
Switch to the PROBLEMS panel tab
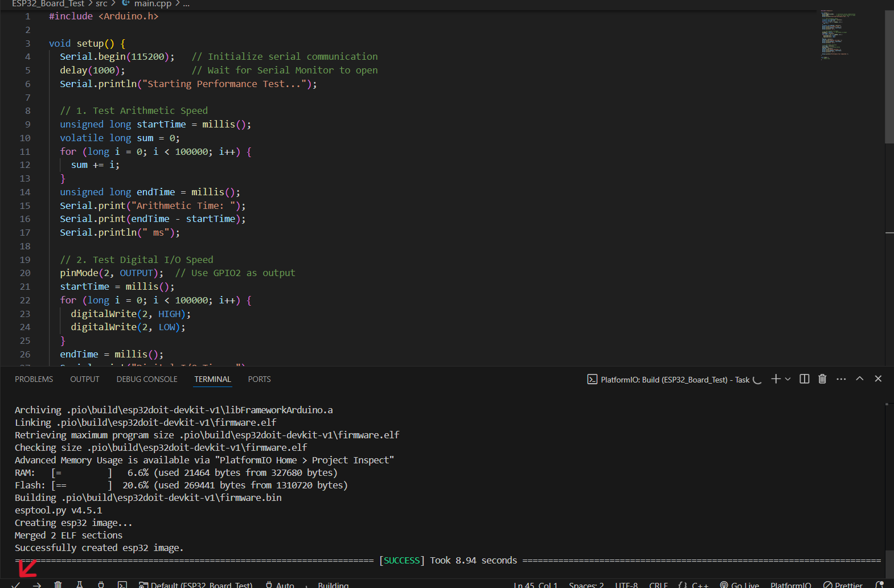(34, 379)
